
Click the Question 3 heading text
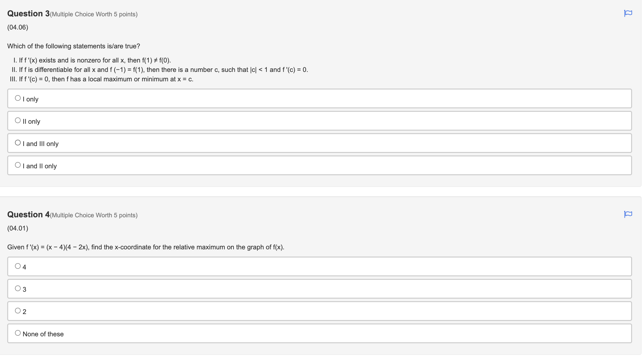(29, 14)
